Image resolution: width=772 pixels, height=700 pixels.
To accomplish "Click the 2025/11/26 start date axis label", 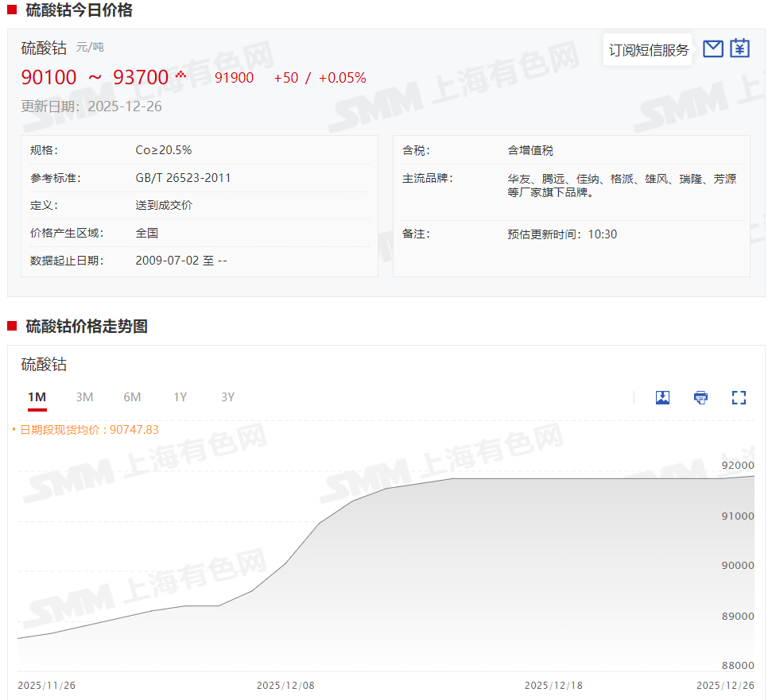I will pos(46,685).
